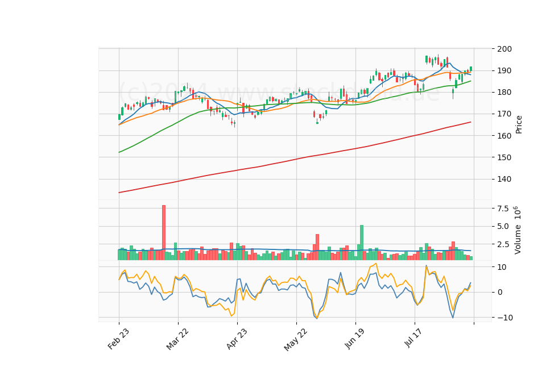Click the 2.5 volume axis value
Screen dimensions: 546x392
click(503, 244)
